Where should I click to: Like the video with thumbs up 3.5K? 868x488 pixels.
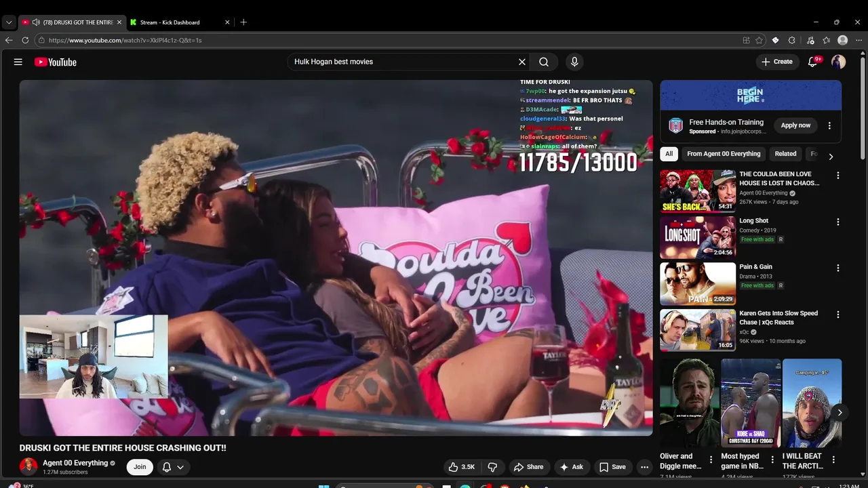point(461,467)
